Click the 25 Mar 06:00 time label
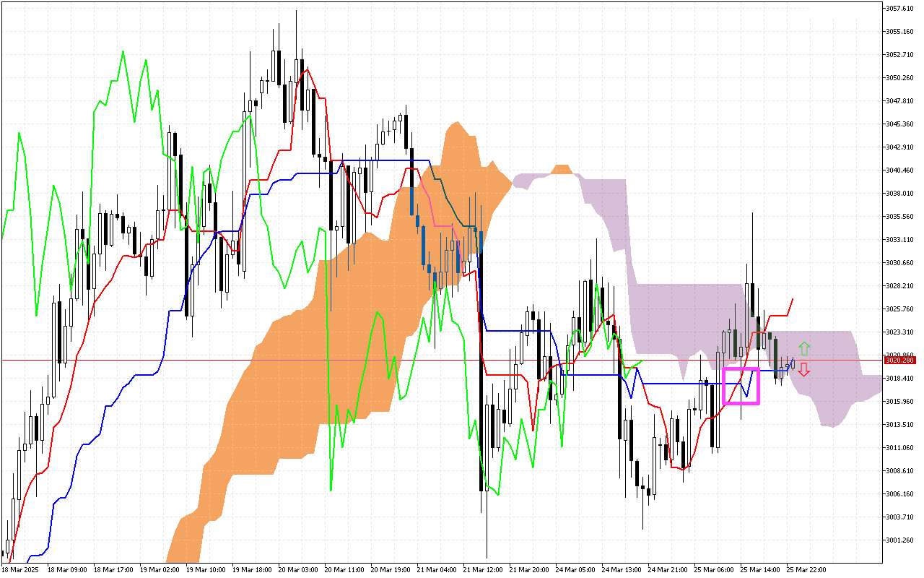Viewport: 924px width, 578px height. 714,570
